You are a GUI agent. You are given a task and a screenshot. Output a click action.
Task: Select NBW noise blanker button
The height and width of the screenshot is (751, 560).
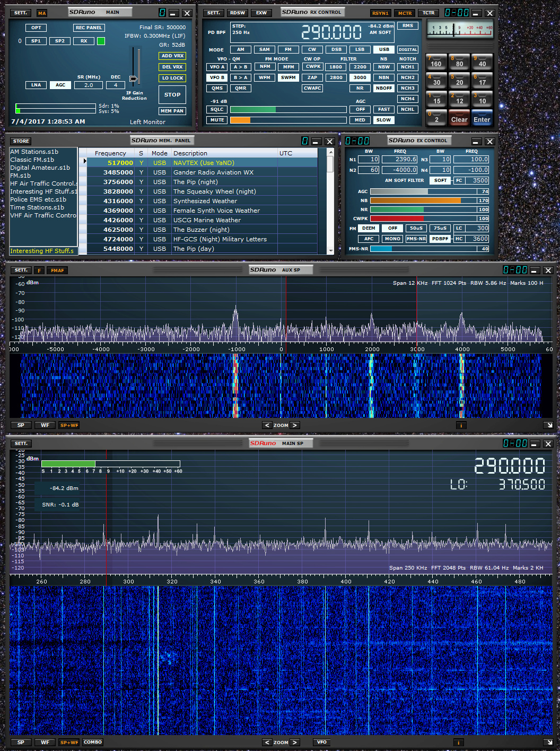384,67
